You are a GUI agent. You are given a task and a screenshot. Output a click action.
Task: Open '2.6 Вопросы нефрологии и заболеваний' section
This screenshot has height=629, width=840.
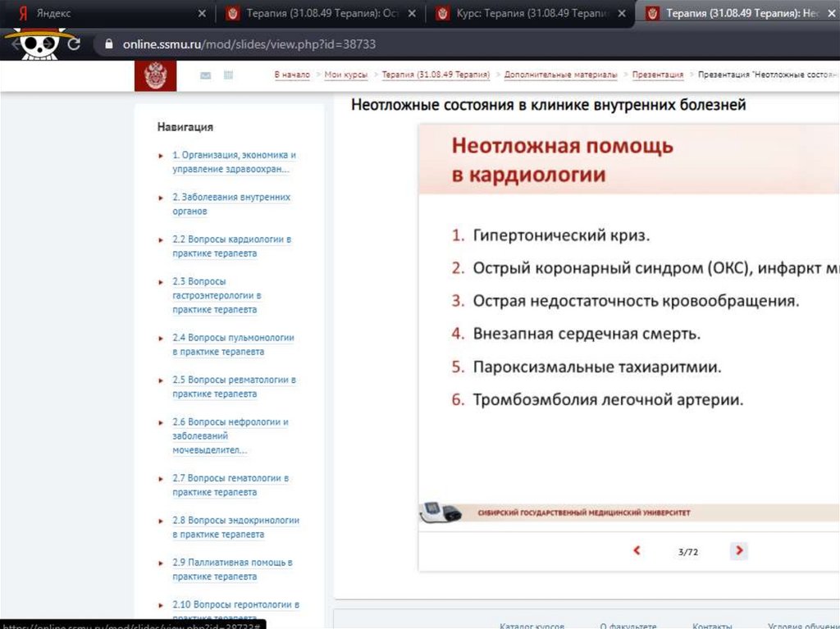231,435
